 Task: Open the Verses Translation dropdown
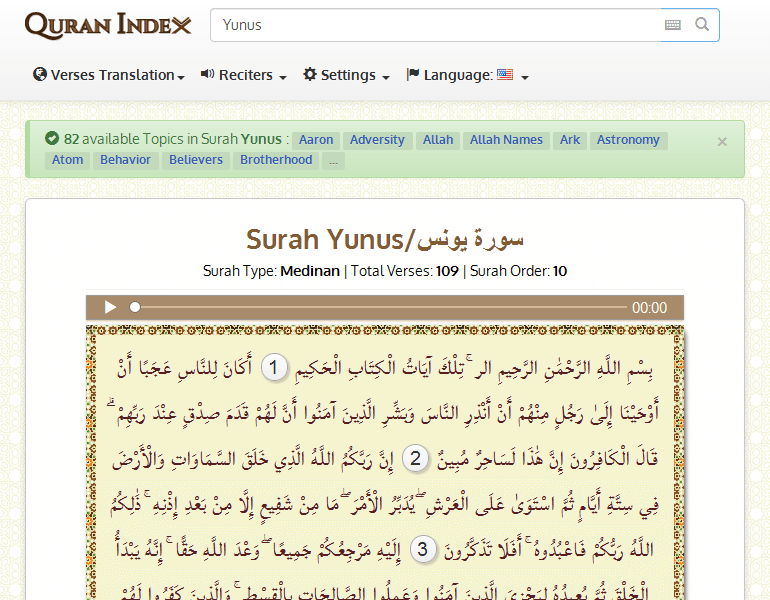[x=109, y=75]
